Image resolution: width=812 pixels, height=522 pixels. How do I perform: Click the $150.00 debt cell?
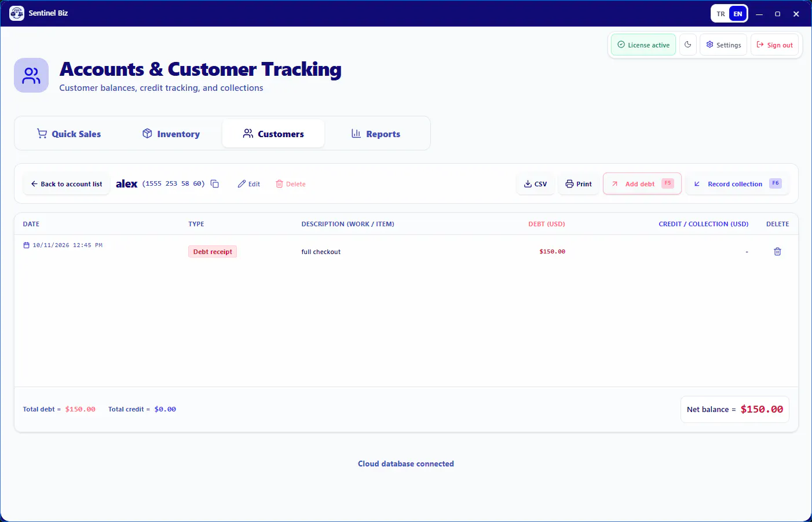pyautogui.click(x=552, y=252)
